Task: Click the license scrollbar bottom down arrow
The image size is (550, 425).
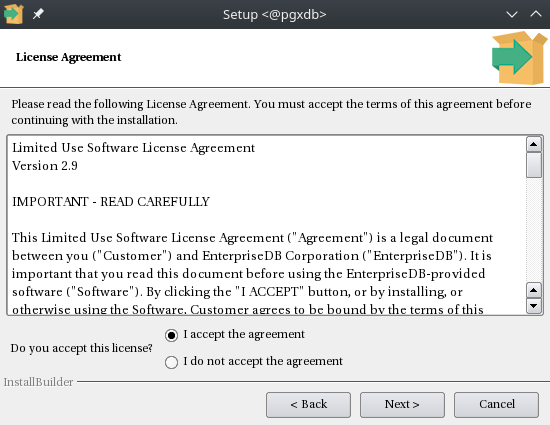Action: (x=534, y=306)
